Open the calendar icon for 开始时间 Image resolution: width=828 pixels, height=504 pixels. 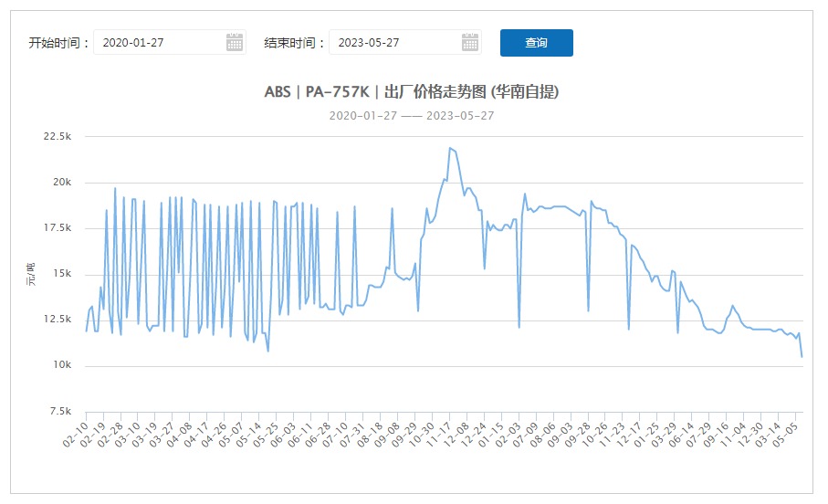(235, 42)
